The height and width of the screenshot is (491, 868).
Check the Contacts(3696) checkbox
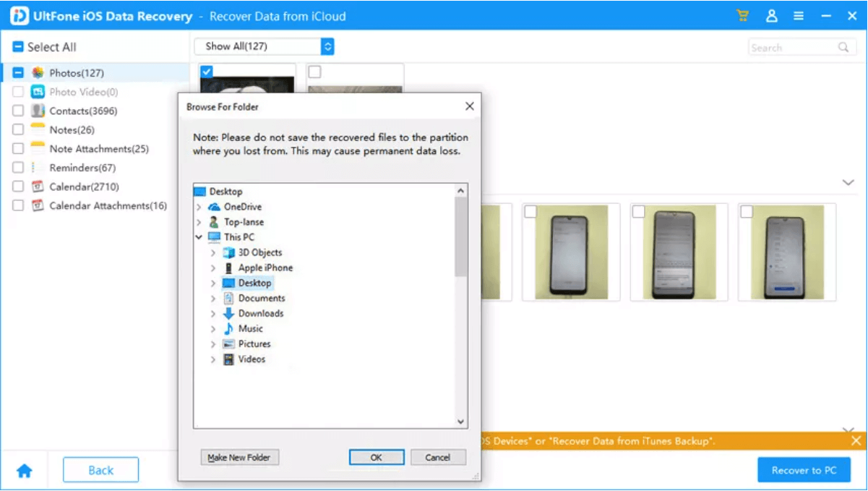(17, 111)
